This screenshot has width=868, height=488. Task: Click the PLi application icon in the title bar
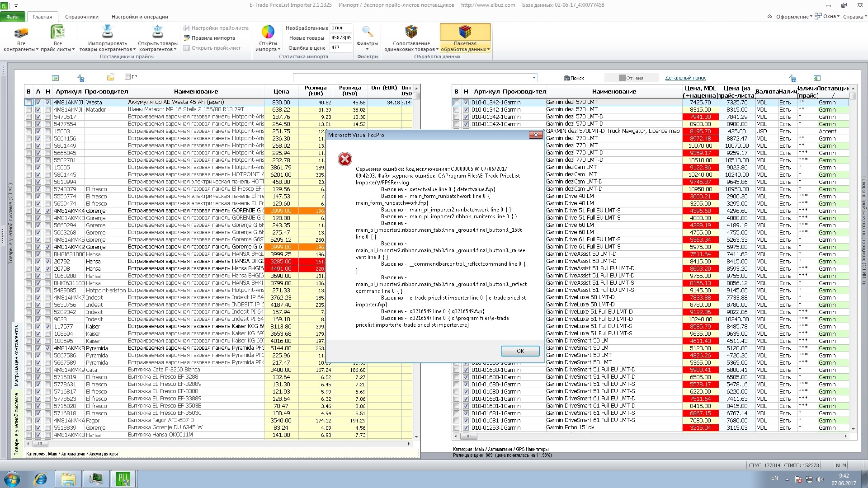tap(5, 5)
